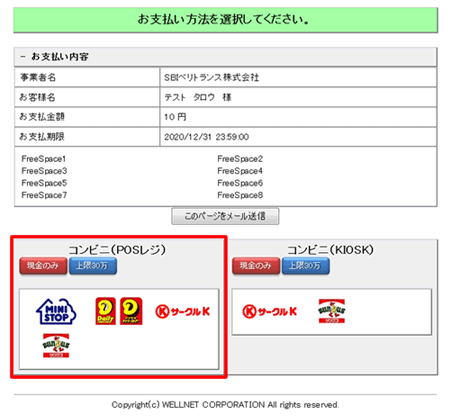Select Circle K logo under コンビニ(POSレジ)

pos(183,312)
